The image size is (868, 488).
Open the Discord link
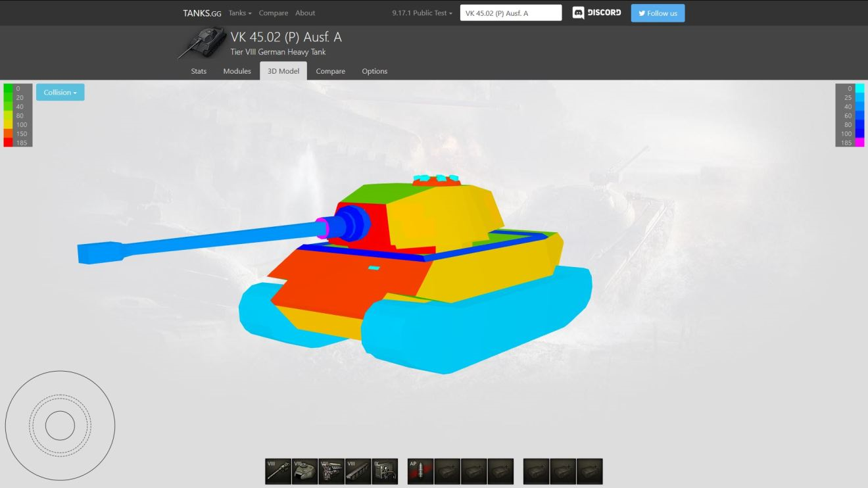point(596,13)
